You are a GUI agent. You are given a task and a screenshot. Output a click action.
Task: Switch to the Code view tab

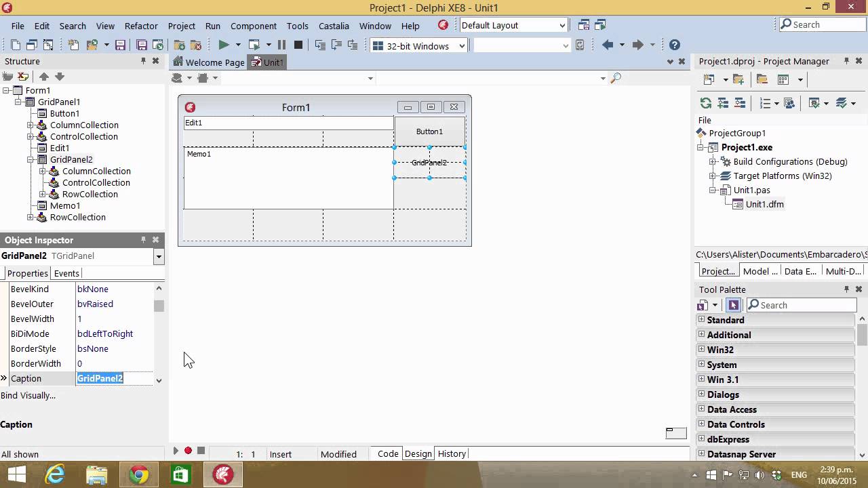click(x=388, y=454)
